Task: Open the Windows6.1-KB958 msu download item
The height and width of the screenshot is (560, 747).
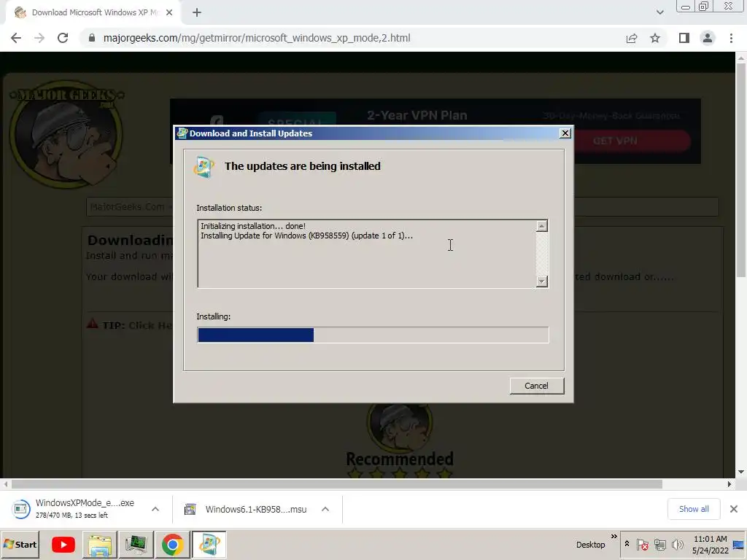Action: [246, 509]
